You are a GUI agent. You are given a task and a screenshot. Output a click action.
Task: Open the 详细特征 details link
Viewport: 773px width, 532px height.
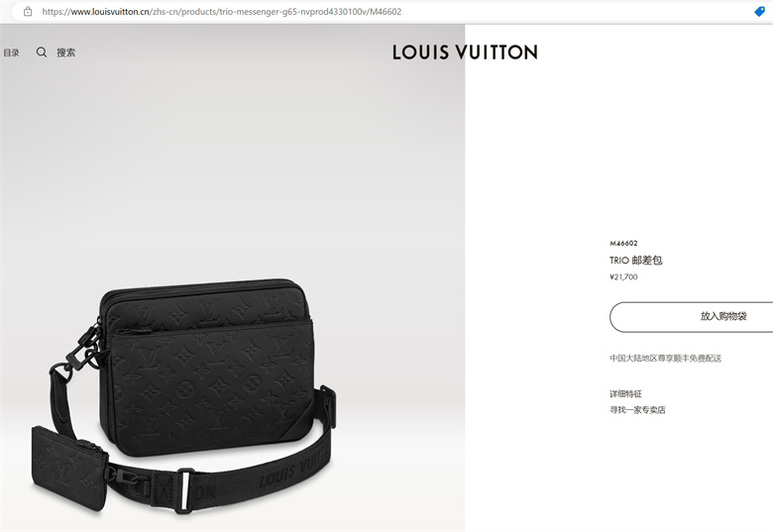[625, 393]
